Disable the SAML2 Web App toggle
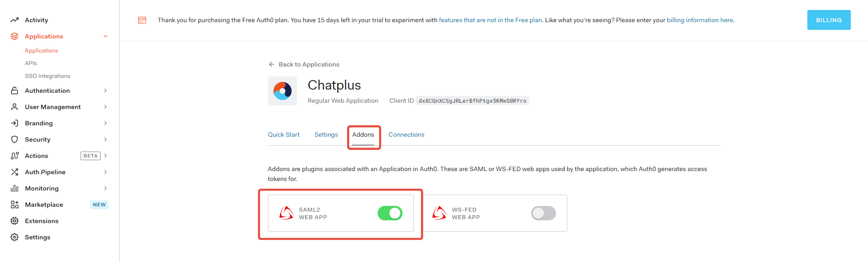 pyautogui.click(x=390, y=213)
